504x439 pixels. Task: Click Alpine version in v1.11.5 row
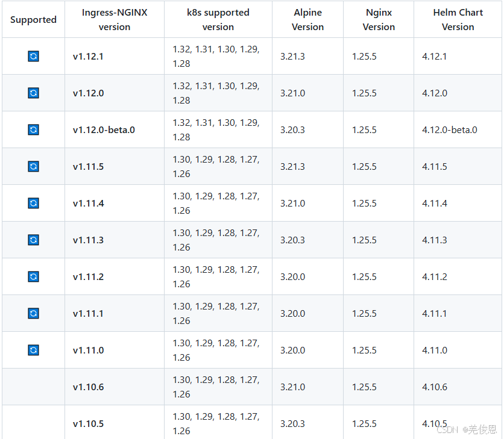[292, 167]
